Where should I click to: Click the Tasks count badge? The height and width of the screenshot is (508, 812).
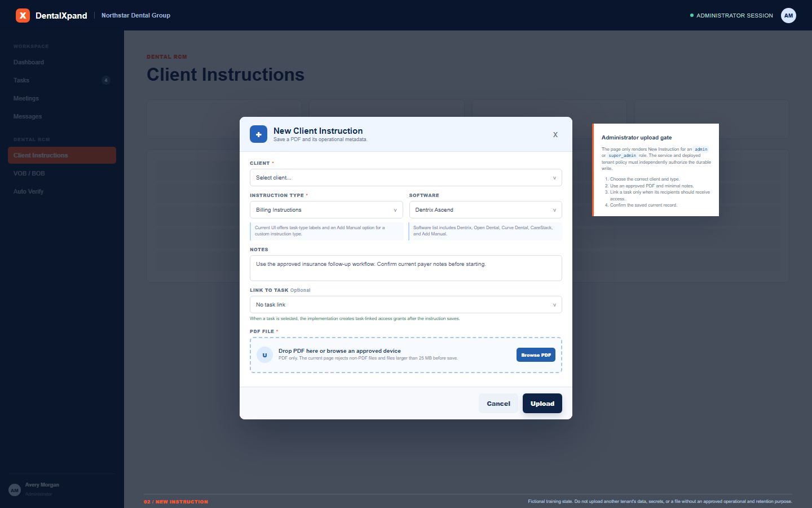pos(105,80)
